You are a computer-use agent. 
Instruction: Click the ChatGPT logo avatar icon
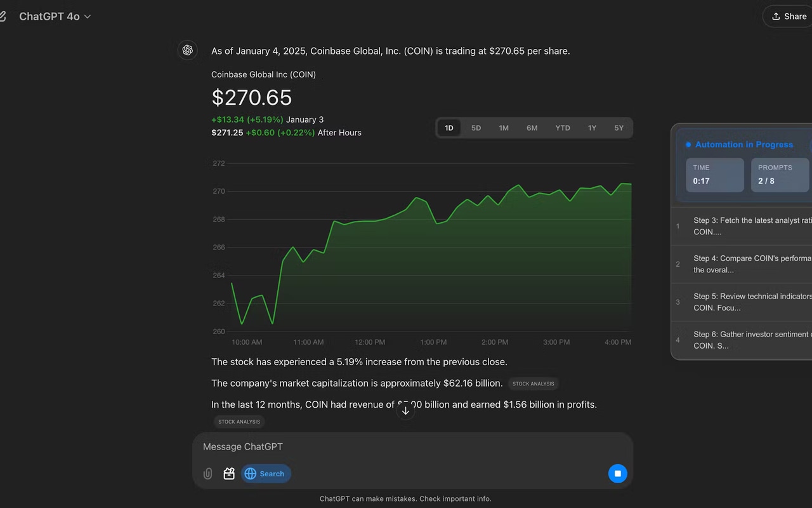(187, 50)
